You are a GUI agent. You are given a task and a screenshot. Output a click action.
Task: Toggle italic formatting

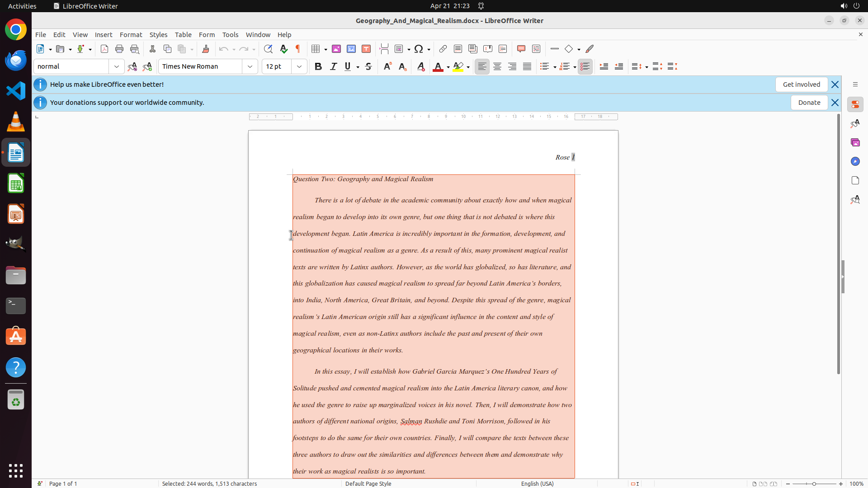[x=333, y=66]
